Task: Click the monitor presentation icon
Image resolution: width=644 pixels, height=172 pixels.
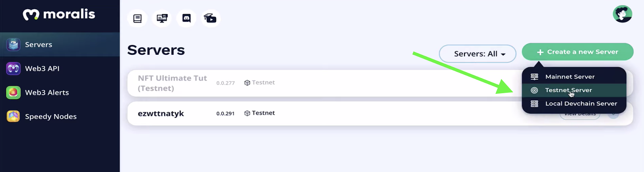Action: pos(162,19)
